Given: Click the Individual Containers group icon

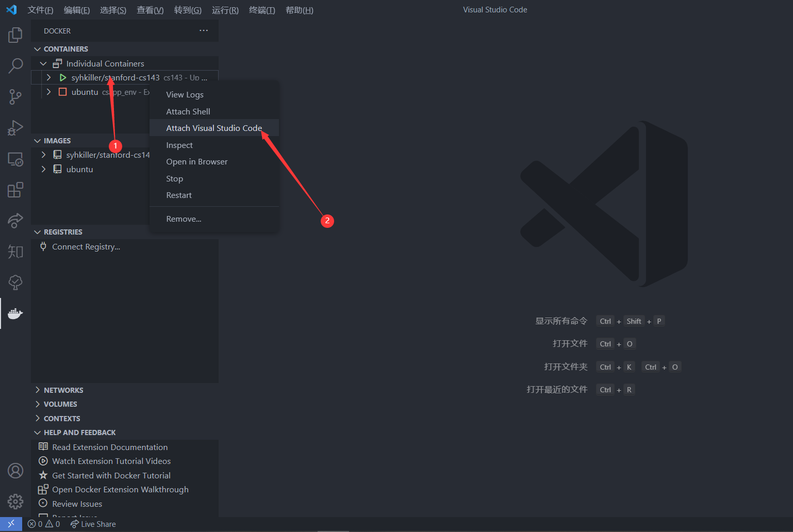Looking at the screenshot, I should click(x=58, y=63).
